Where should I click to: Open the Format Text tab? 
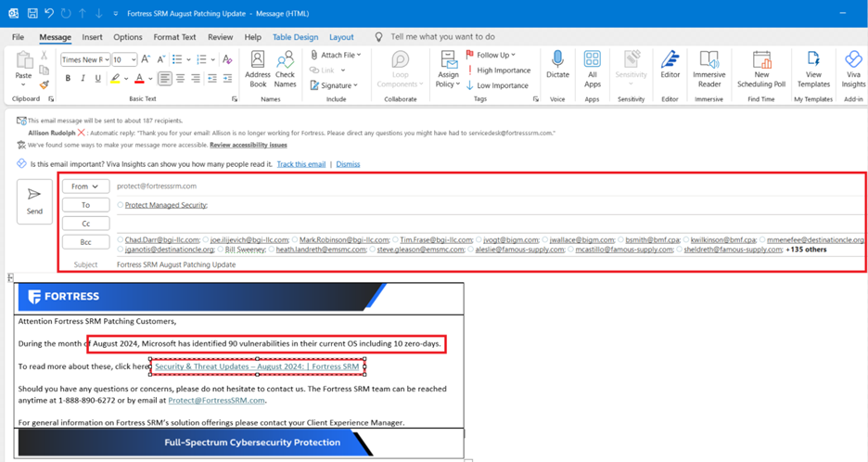pos(174,37)
